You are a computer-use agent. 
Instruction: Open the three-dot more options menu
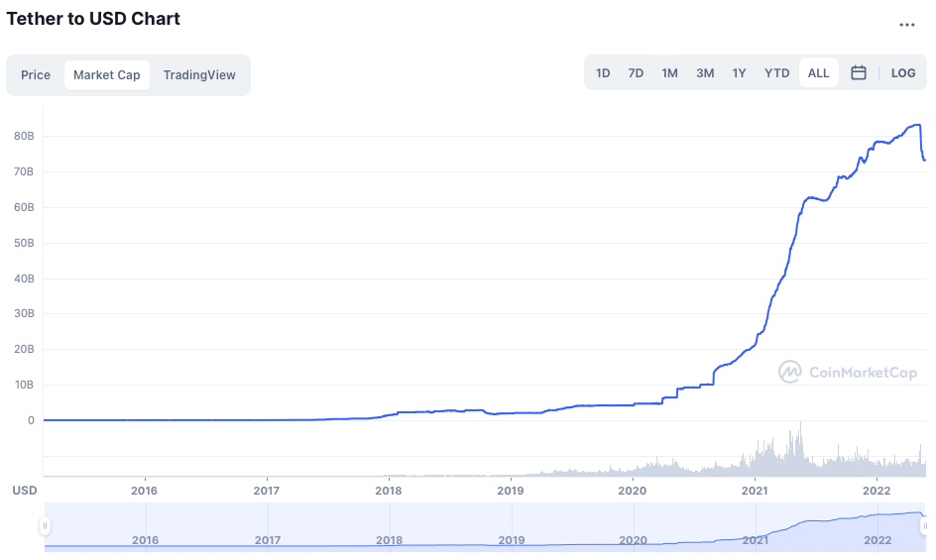[906, 25]
